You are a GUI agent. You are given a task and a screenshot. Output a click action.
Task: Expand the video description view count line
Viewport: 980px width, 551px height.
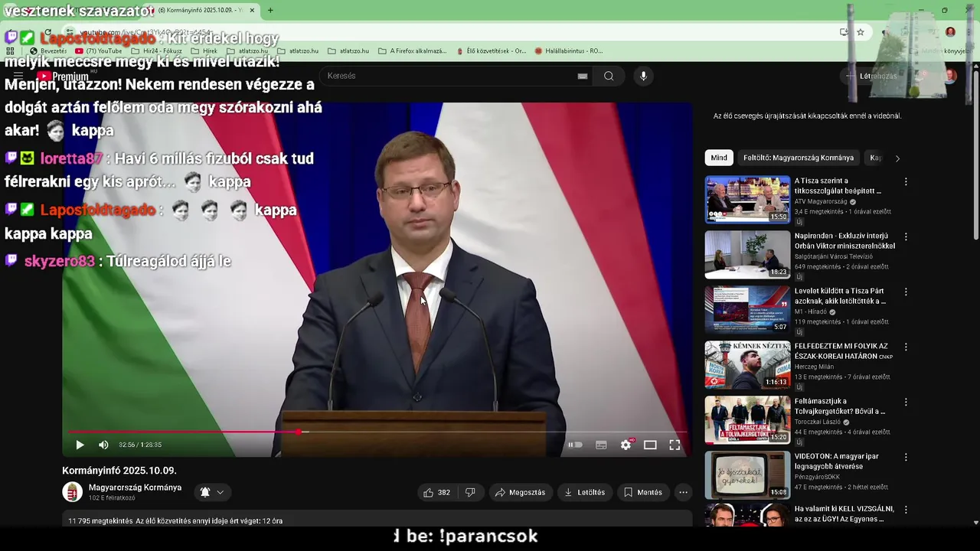(175, 521)
